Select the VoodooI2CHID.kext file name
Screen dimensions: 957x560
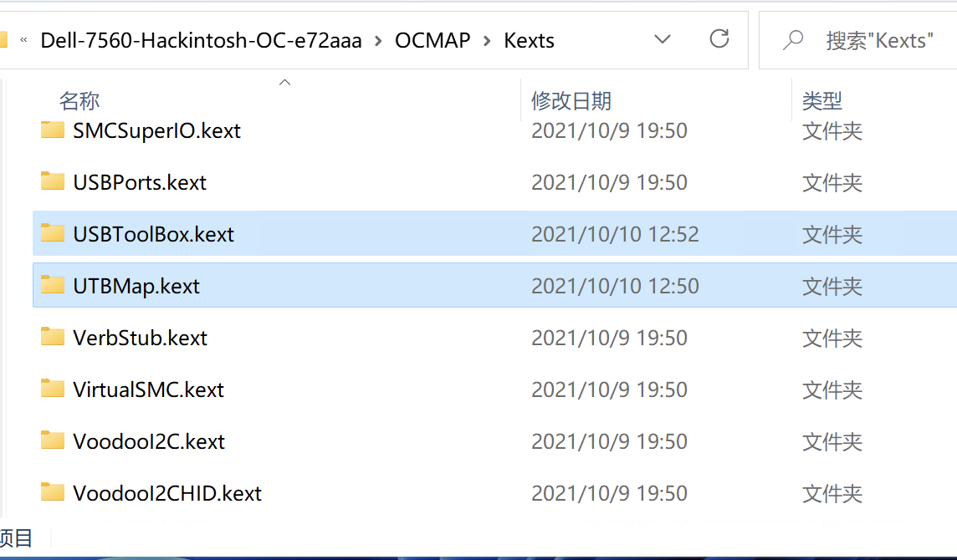167,493
